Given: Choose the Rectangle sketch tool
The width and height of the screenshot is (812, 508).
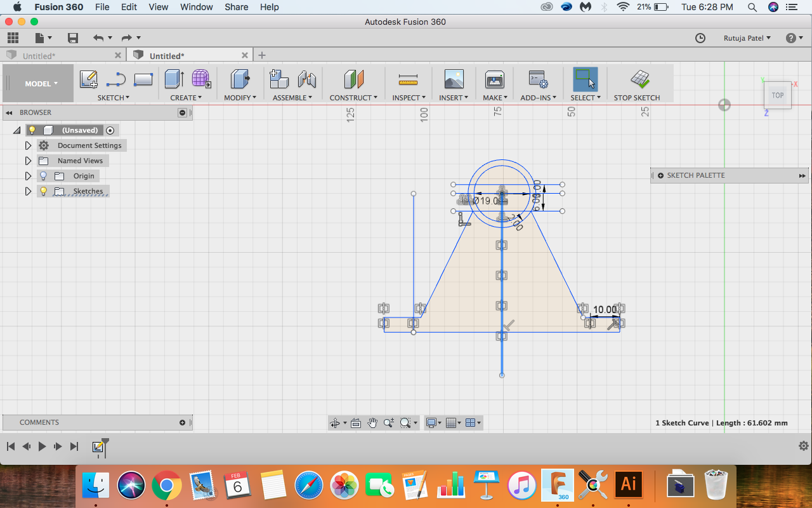Looking at the screenshot, I should [x=143, y=79].
